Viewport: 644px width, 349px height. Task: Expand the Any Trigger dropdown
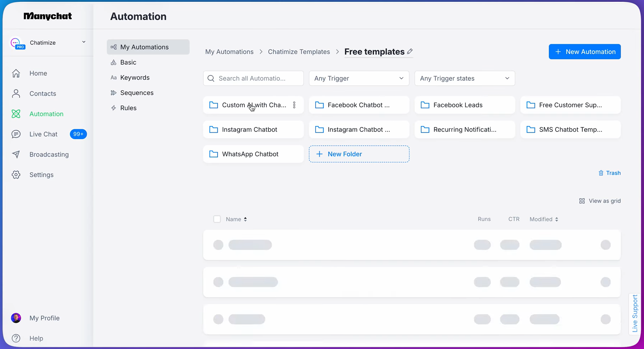point(359,78)
